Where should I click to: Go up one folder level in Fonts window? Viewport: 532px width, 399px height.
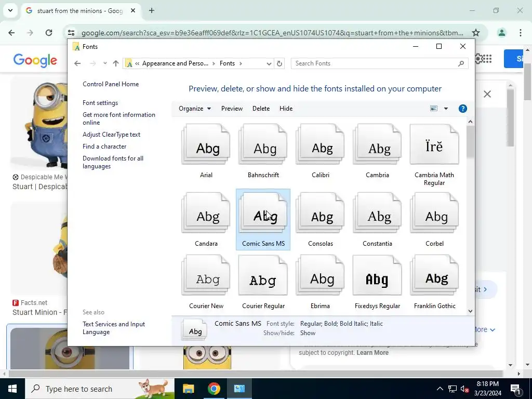point(116,63)
